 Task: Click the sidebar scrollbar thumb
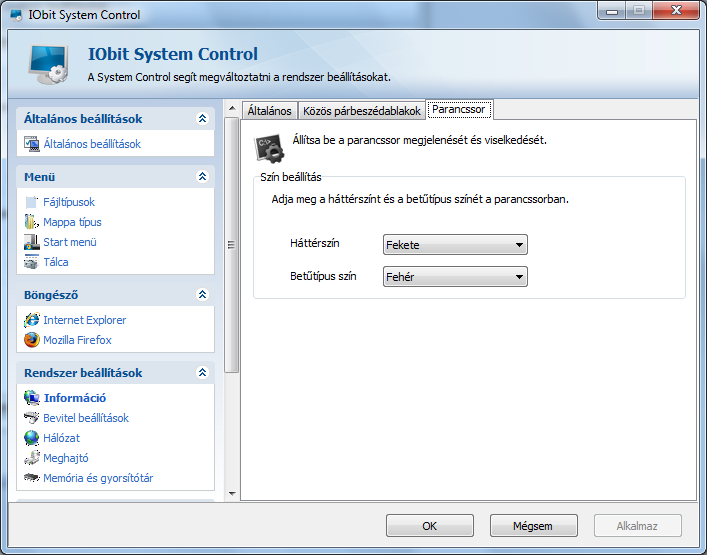click(x=232, y=245)
